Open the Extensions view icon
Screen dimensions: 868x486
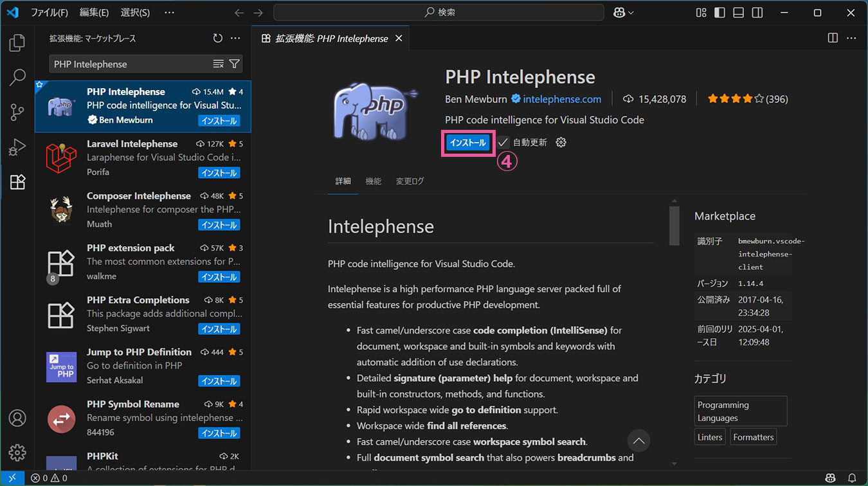tap(17, 182)
